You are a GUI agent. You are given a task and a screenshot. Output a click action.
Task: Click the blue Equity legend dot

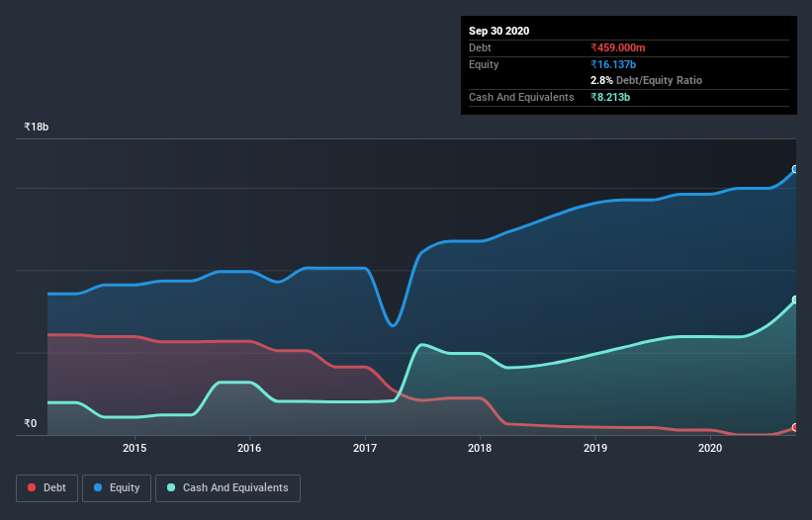pos(98,487)
